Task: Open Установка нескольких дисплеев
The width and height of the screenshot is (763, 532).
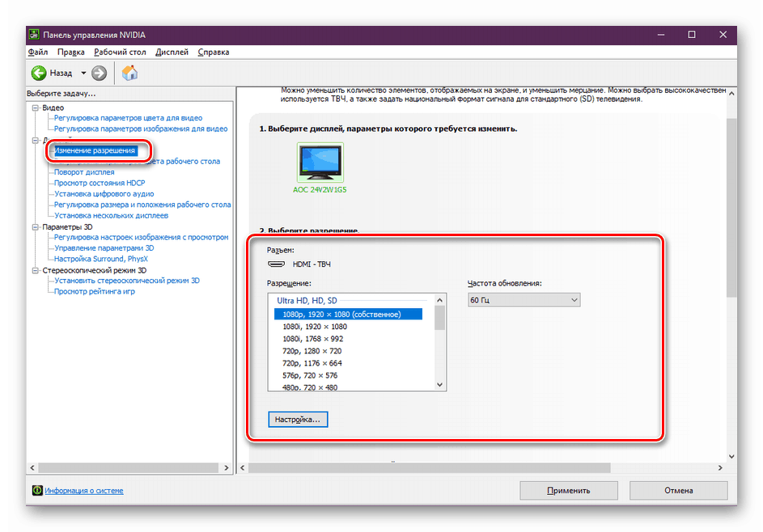Action: (x=111, y=215)
